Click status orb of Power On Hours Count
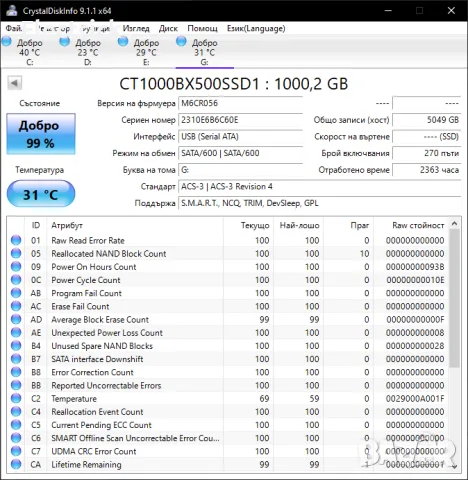Image resolution: width=468 pixels, height=480 pixels. point(16,267)
